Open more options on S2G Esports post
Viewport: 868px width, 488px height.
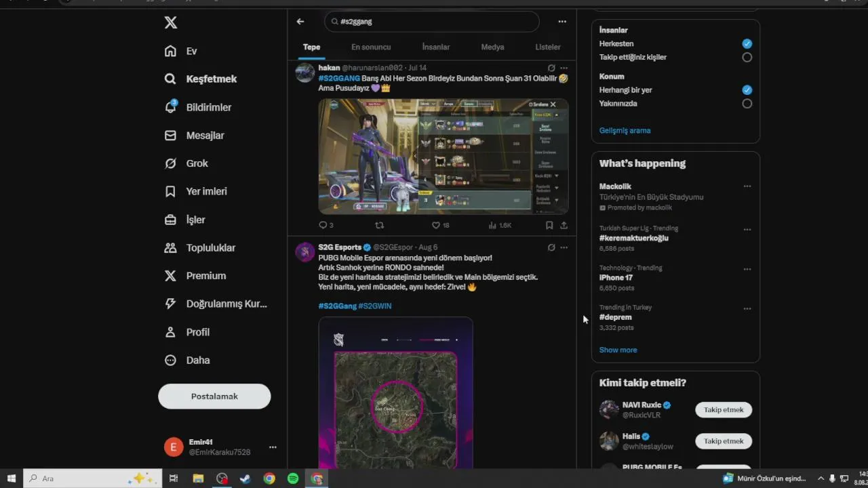[564, 247]
